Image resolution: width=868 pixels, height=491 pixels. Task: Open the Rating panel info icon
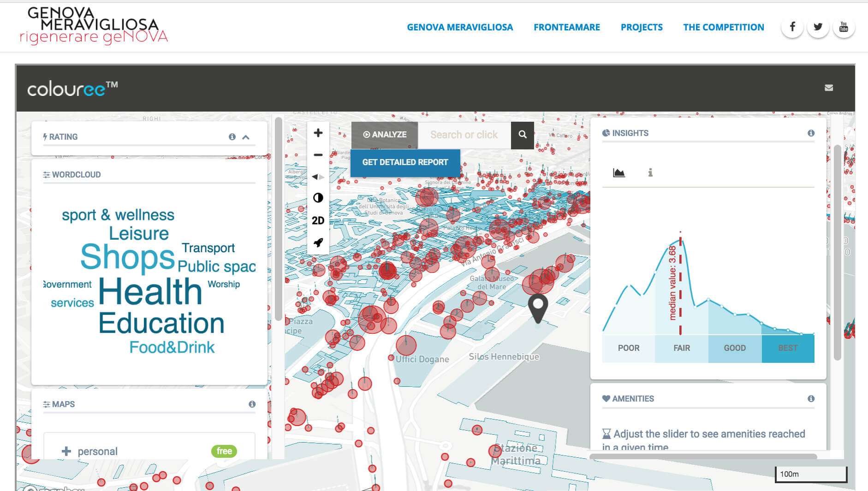click(x=232, y=136)
